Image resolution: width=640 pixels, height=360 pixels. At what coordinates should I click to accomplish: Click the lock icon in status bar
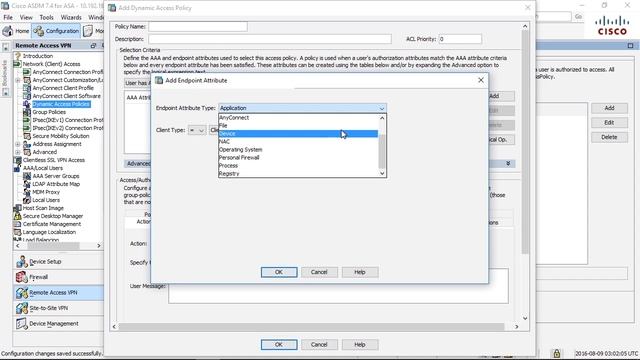[556, 353]
